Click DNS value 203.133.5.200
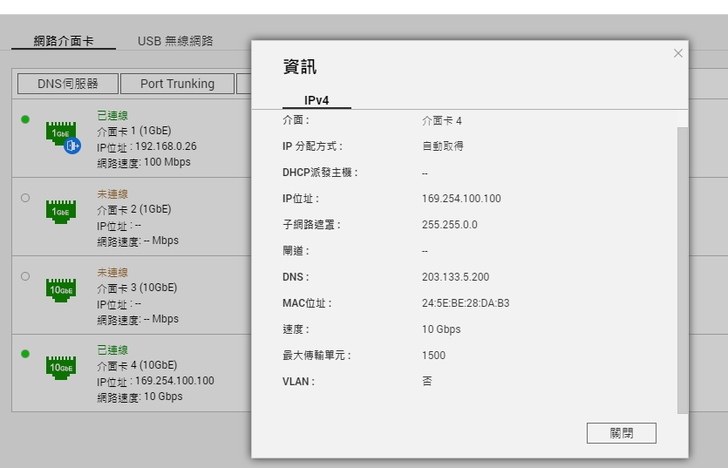This screenshot has height=468, width=728. pos(455,277)
